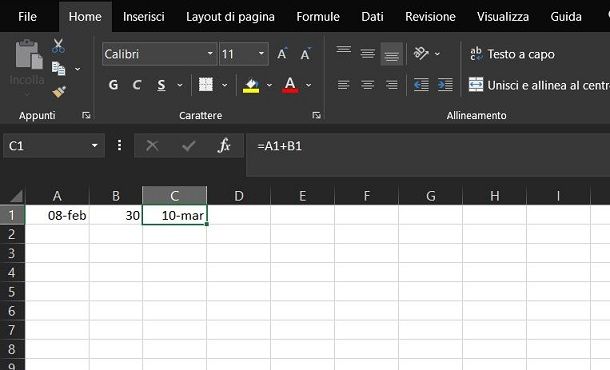Image resolution: width=610 pixels, height=370 pixels.
Task: Open the borders dropdown arrow
Action: coord(224,85)
